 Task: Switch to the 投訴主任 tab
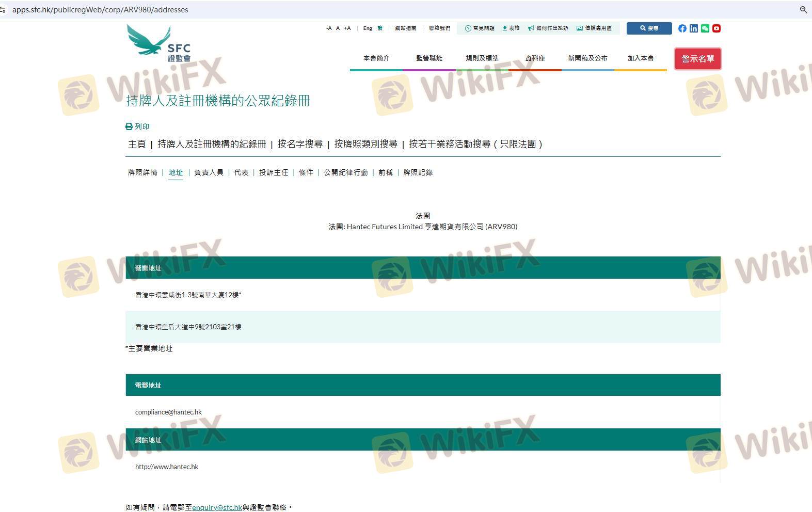click(274, 172)
